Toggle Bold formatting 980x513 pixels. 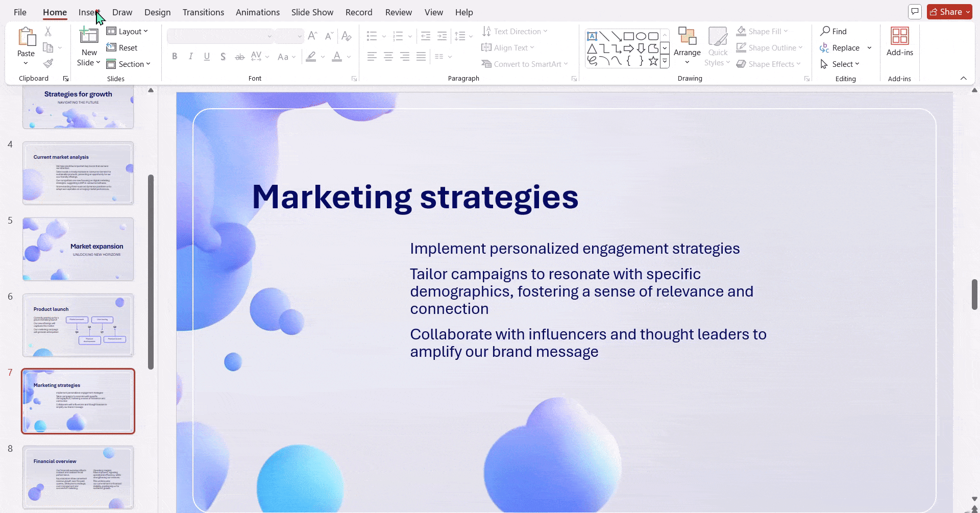(175, 57)
